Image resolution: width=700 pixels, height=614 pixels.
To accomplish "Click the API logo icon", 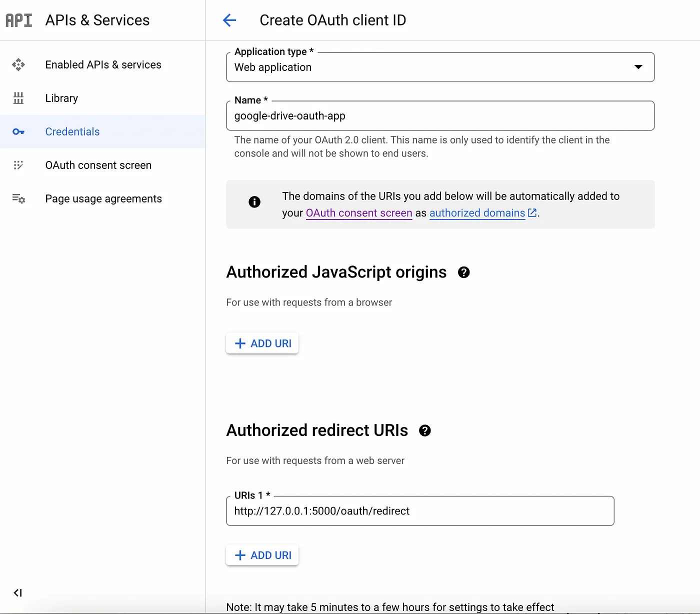I will [19, 20].
